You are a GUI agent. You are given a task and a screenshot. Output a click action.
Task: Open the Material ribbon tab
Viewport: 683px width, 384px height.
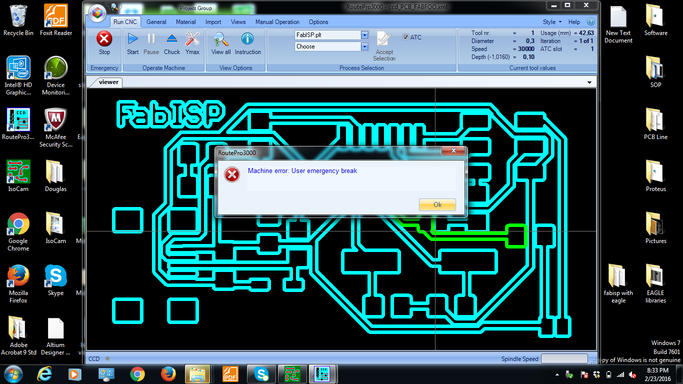[x=186, y=22]
